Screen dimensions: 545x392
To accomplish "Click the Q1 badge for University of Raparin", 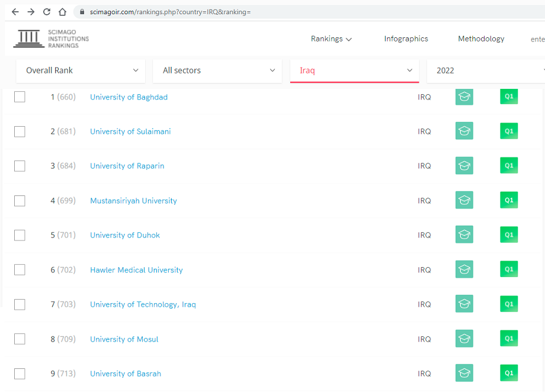I will point(509,165).
